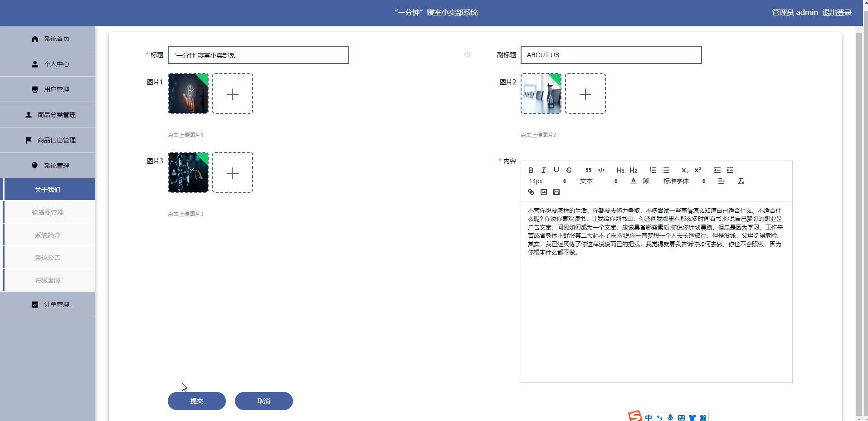Apply subscript formatting
Viewport: 868px width, 421px height.
pos(685,170)
